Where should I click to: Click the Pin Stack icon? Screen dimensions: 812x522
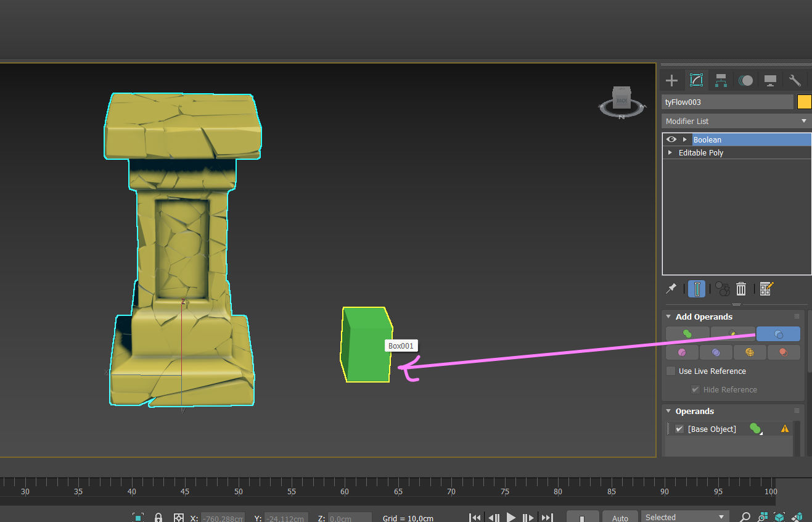pyautogui.click(x=671, y=288)
